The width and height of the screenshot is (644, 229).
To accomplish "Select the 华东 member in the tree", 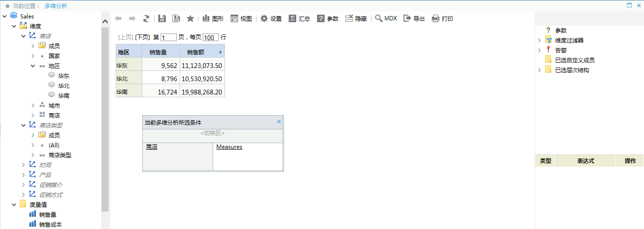I will point(64,76).
